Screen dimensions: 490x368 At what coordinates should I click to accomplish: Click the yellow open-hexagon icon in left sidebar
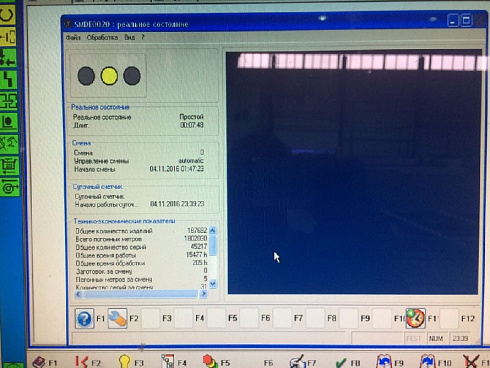tap(7, 14)
